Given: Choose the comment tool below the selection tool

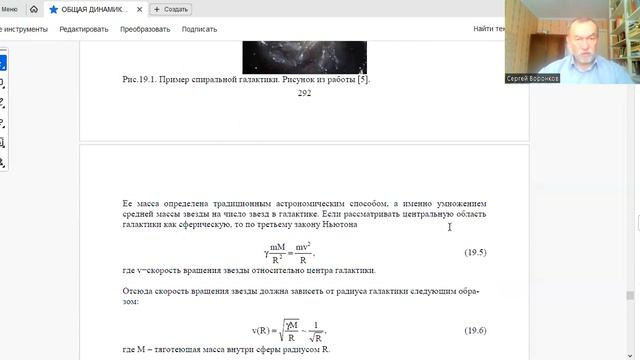Looking at the screenshot, I should pyautogui.click(x=2, y=83).
